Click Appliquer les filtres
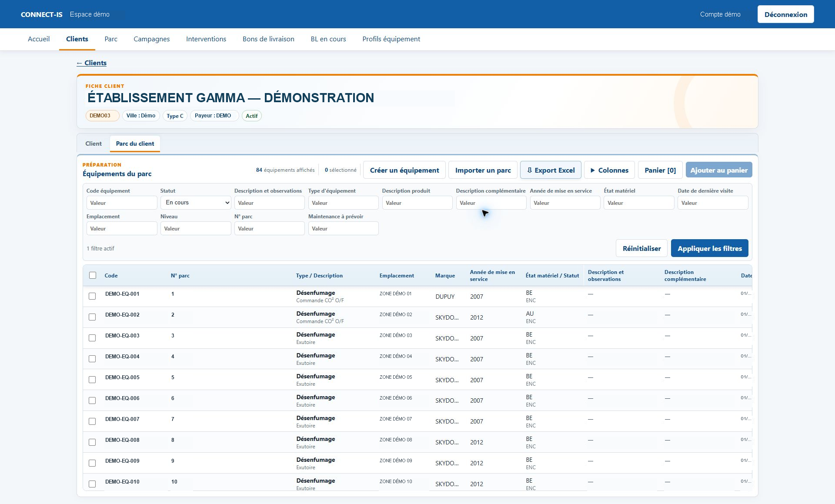This screenshot has height=504, width=835. pos(710,248)
